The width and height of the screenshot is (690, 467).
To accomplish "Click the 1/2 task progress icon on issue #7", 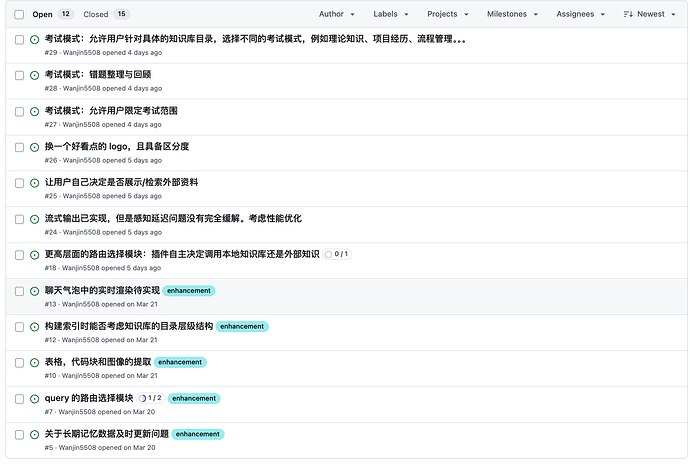I will tap(142, 398).
